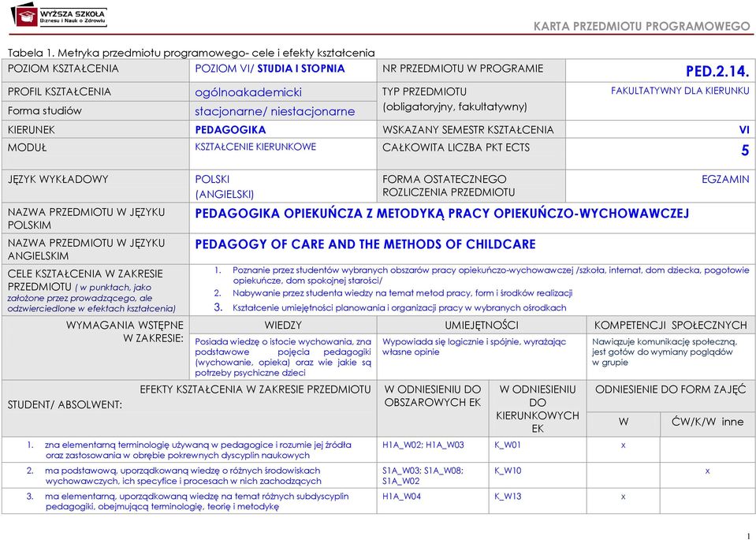Image resolution: width=756 pixels, height=540 pixels.
Task: Select the code 'K_W10'
Action: 508,471
